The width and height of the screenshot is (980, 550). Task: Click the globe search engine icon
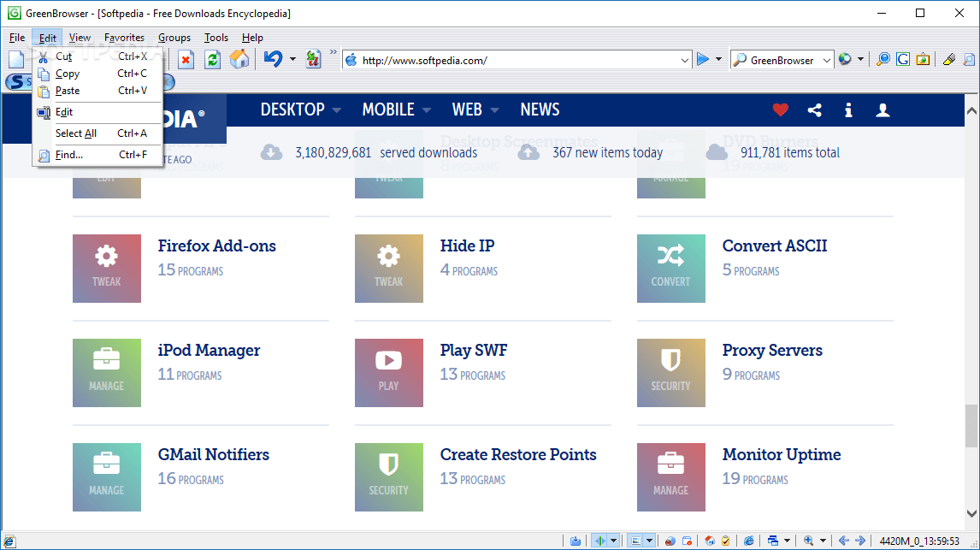click(845, 59)
